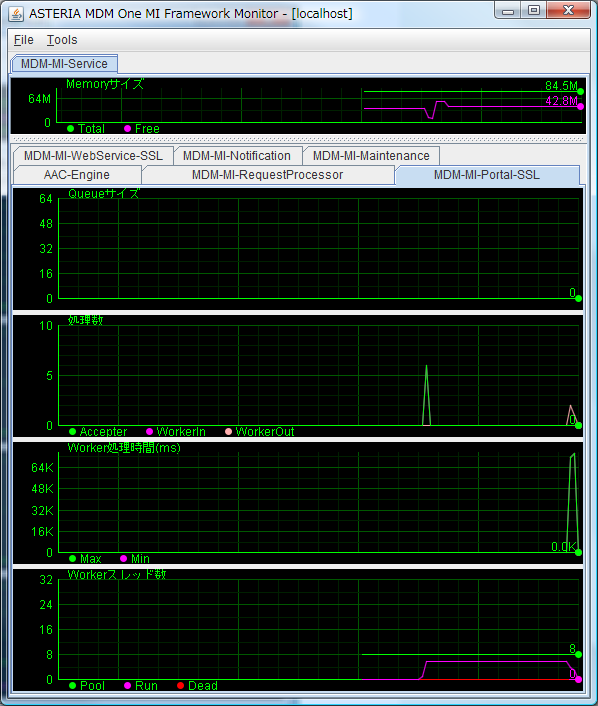Click the Java icon in the title bar
The image size is (598, 706).
16,14
